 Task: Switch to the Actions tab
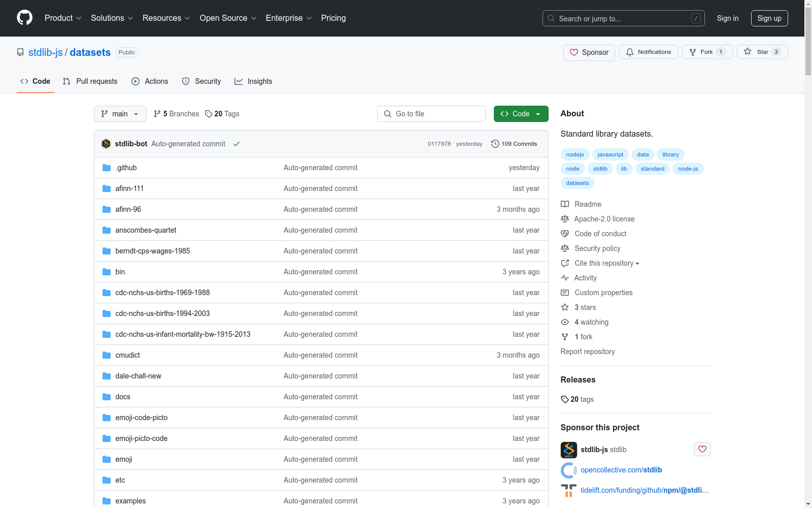[150, 81]
